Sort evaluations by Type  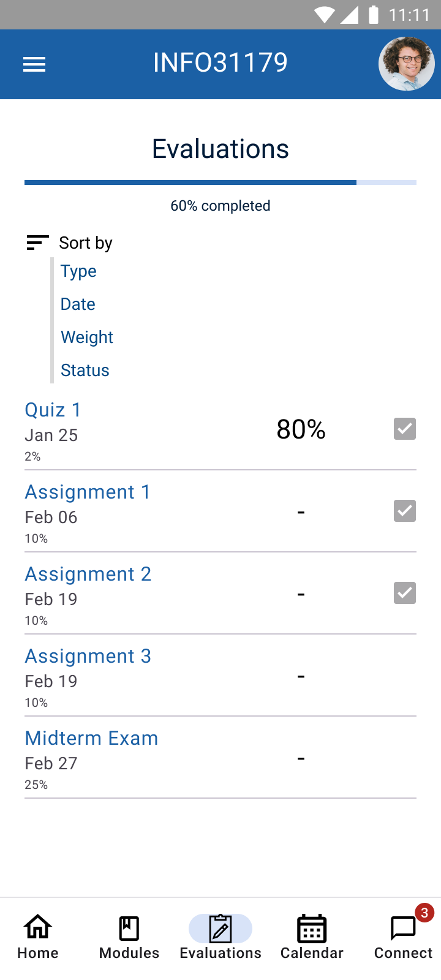coord(78,271)
